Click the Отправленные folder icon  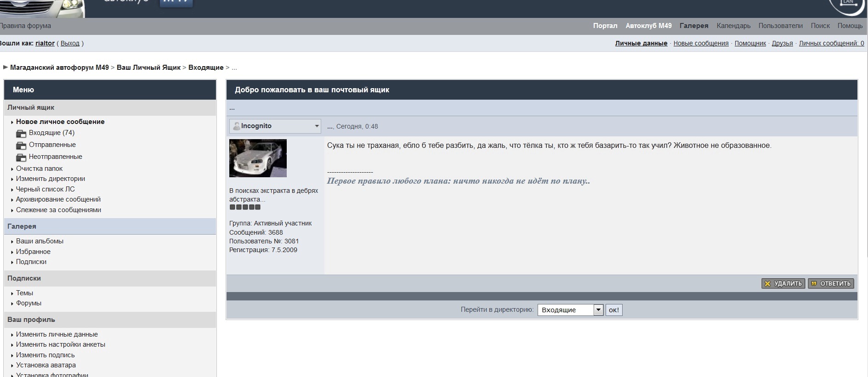21,146
